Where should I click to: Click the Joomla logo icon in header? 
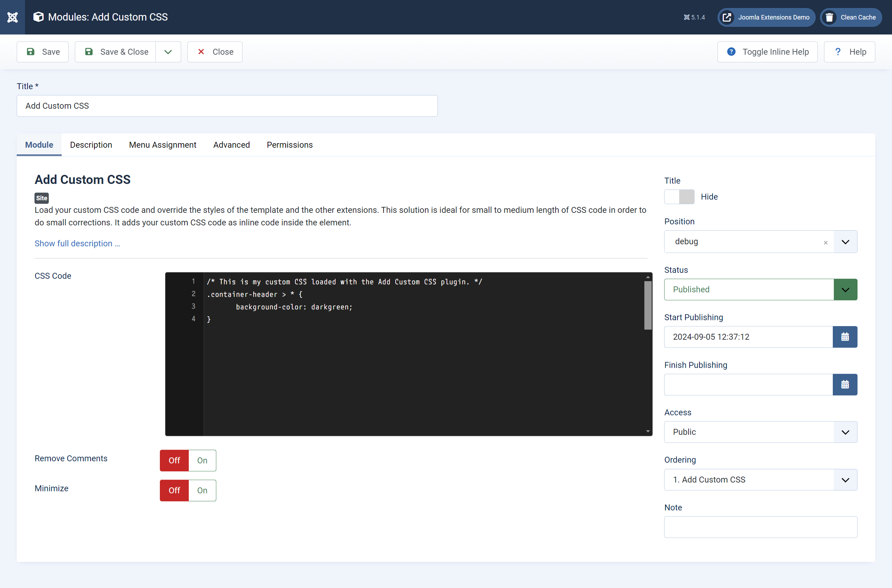click(13, 17)
